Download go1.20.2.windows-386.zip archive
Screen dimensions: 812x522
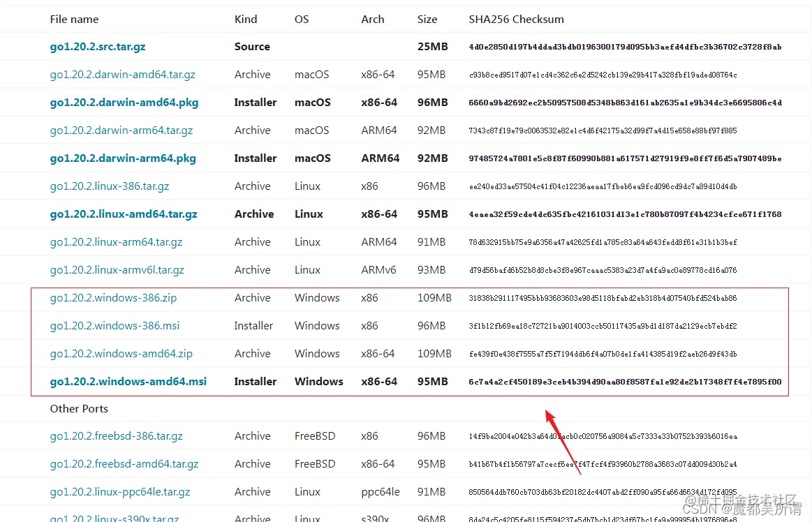[x=113, y=298]
